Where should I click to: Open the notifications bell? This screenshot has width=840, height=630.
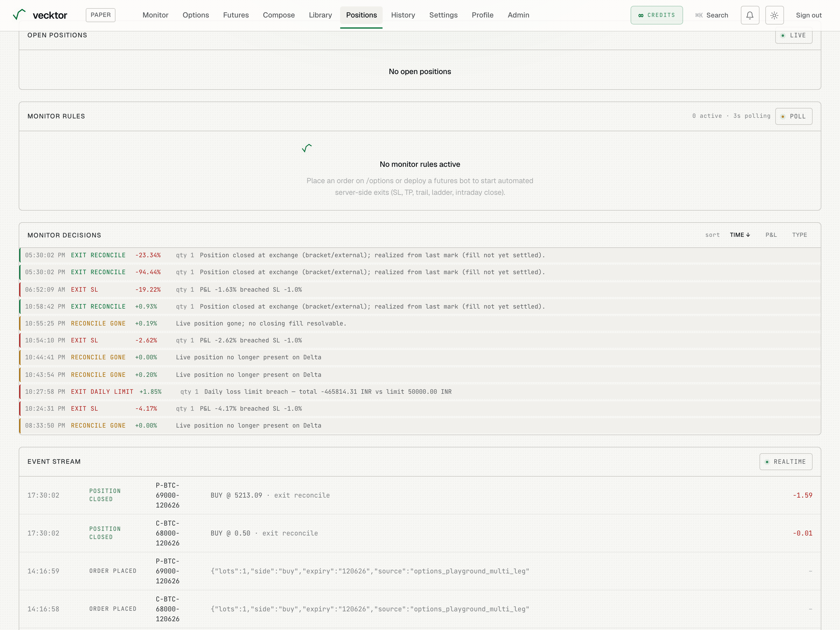pos(750,15)
